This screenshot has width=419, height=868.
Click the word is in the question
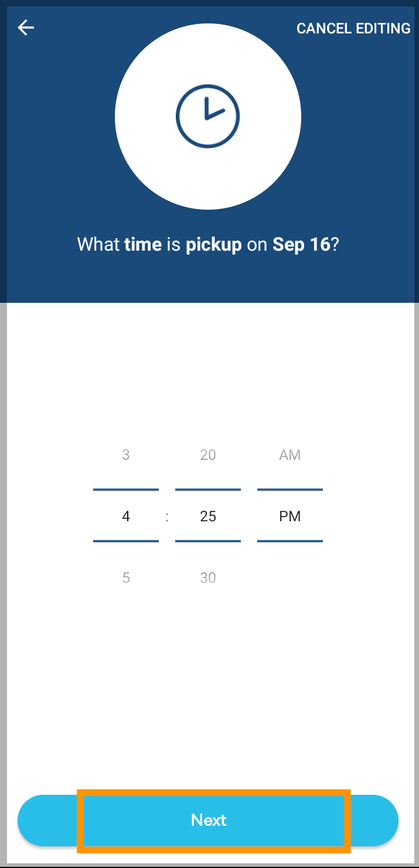(173, 244)
